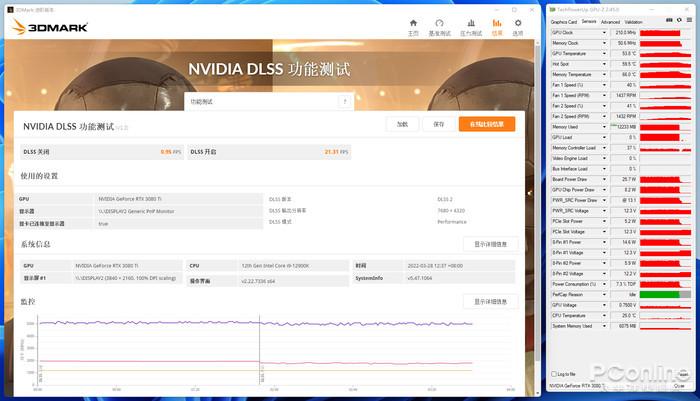Open the Fan 1 Speed (RPM) dropdown
Screen dimensions: 700x401
tap(604, 96)
